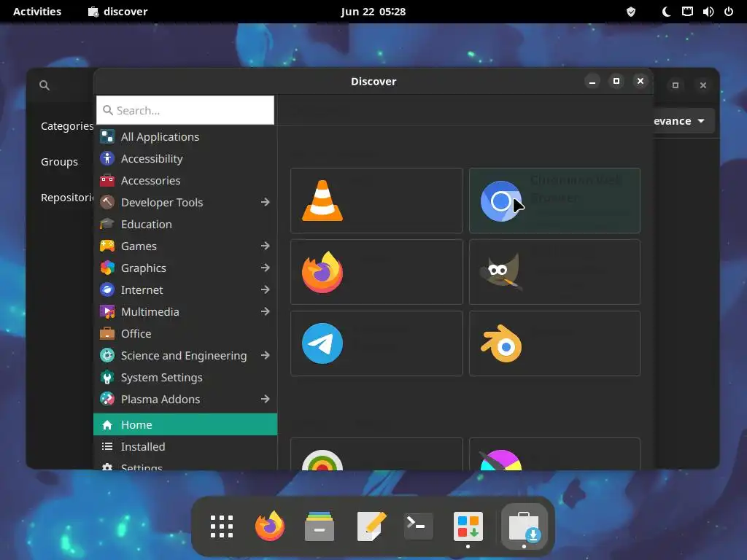Click the volume speaker tray icon
The width and height of the screenshot is (747, 560).
click(708, 12)
